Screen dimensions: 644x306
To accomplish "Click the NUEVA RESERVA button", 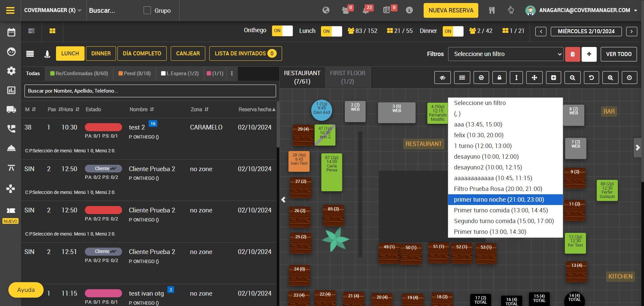I will coord(451,10).
